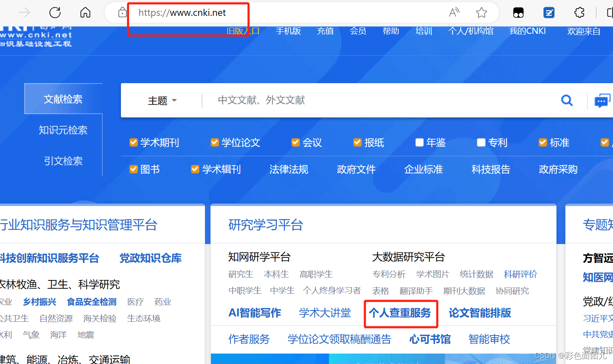Open 充值 in the top menu
613x364 pixels.
325,31
